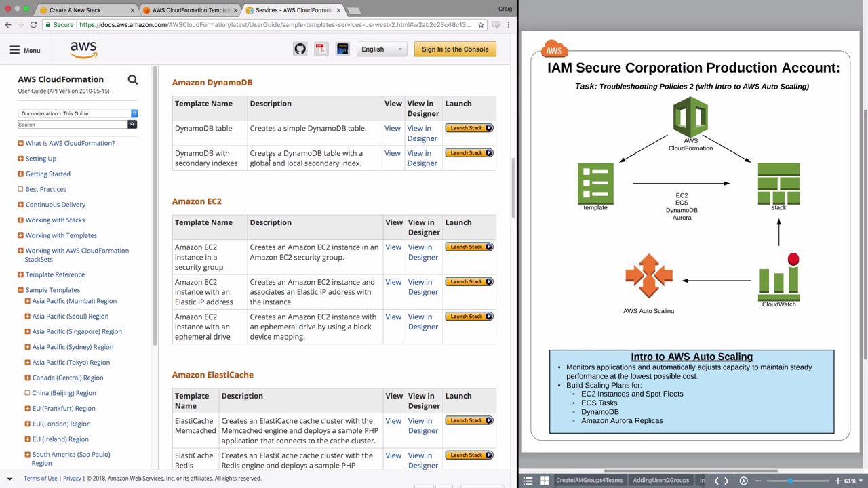Open the GitHub icon link in the header
Image resolution: width=868 pixels, height=488 pixels.
tap(300, 49)
